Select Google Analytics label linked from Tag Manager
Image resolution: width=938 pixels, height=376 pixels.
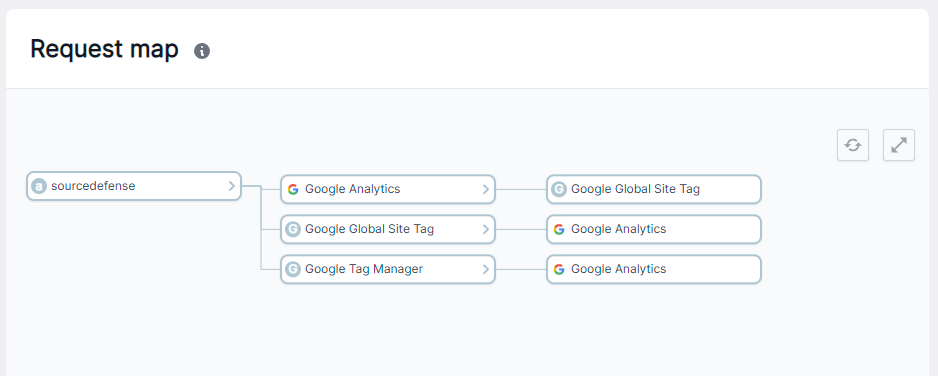(619, 269)
